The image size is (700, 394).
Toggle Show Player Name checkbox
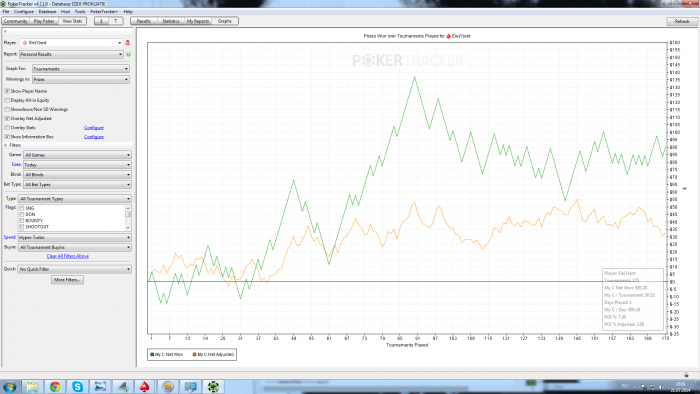tap(7, 91)
